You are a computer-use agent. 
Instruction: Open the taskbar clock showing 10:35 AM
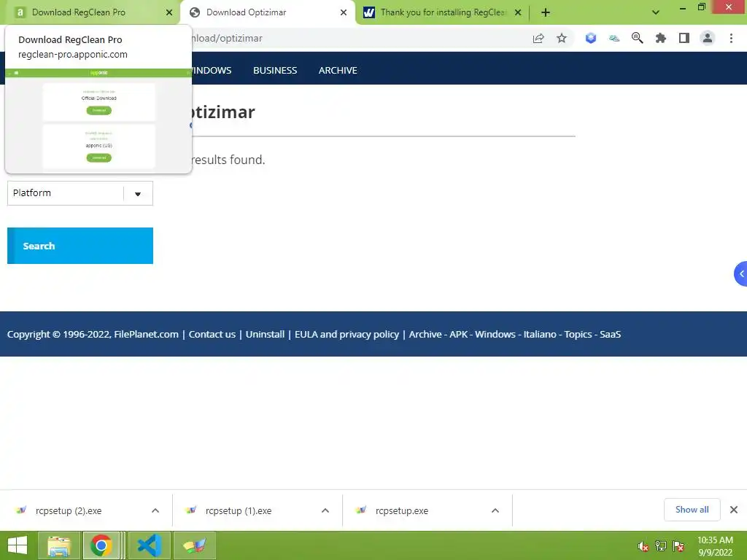click(x=715, y=545)
